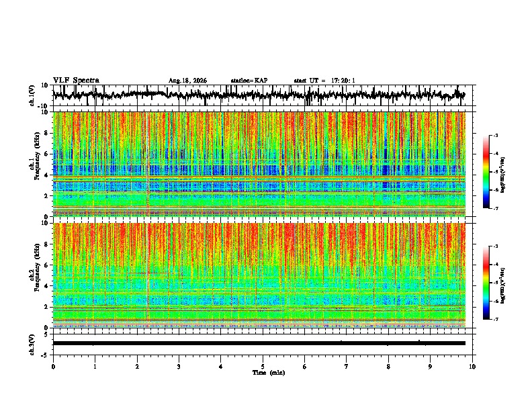Select the start UT 17:20:1 text
This screenshot has width=532, height=411.
coord(324,81)
